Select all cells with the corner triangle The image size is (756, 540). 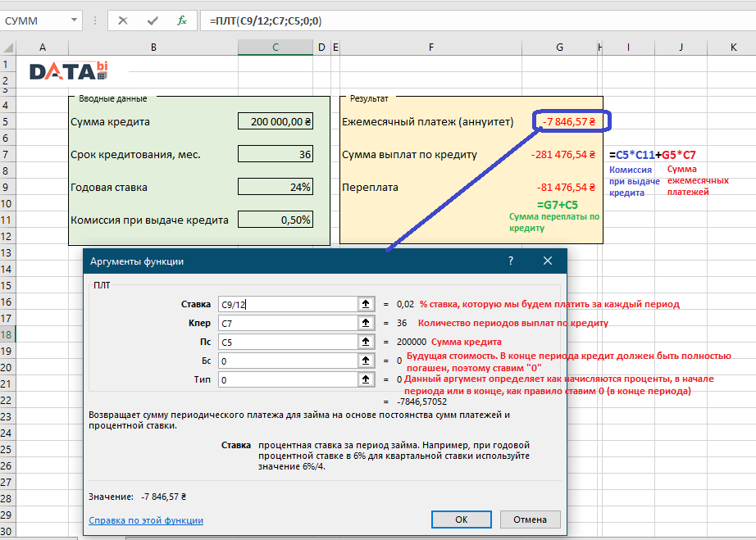click(8, 48)
